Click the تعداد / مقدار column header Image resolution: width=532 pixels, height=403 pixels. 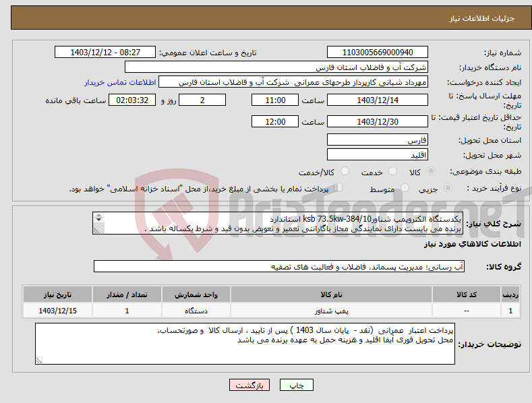(127, 294)
